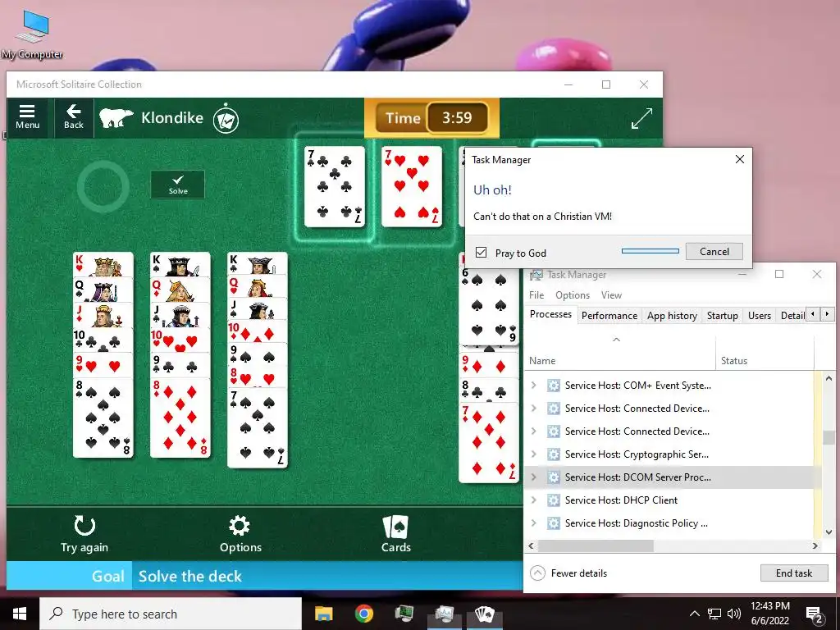Select the 7 of clubs foundation card
This screenshot has height=630, width=840.
click(335, 186)
